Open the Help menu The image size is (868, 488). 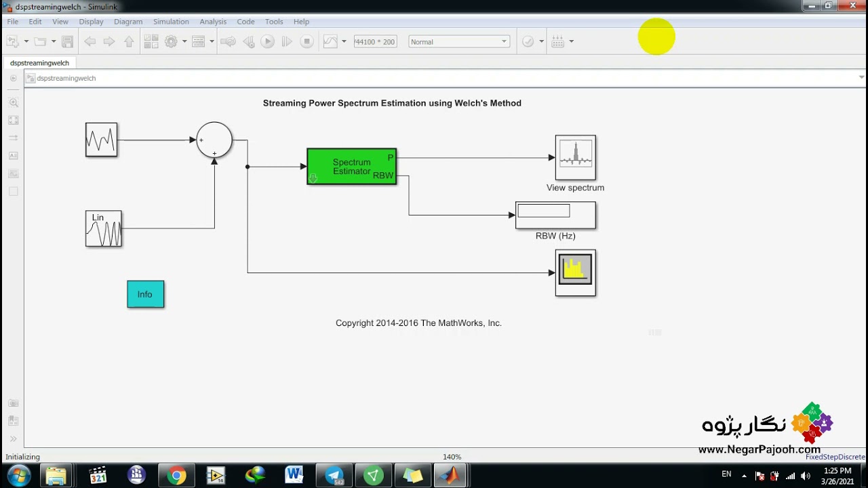click(x=301, y=22)
